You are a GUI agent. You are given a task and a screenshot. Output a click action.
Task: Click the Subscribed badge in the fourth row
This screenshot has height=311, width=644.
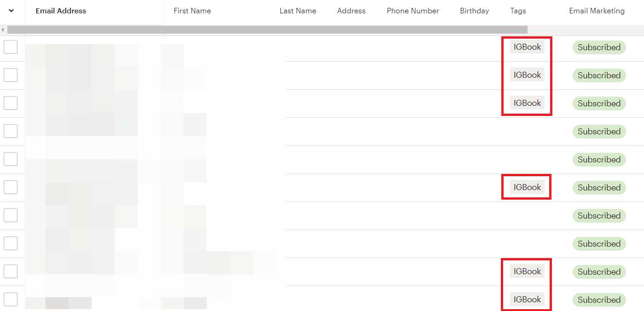tap(599, 132)
